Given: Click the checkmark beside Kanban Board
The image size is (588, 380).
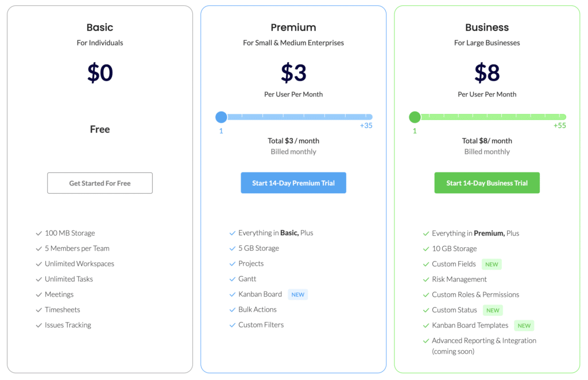Looking at the screenshot, I should click(233, 294).
